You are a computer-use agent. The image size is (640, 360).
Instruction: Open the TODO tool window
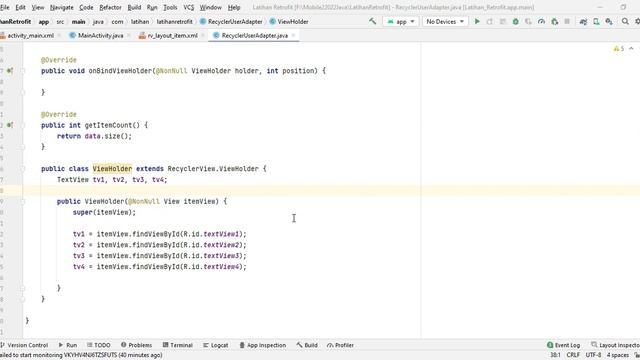tap(99, 345)
